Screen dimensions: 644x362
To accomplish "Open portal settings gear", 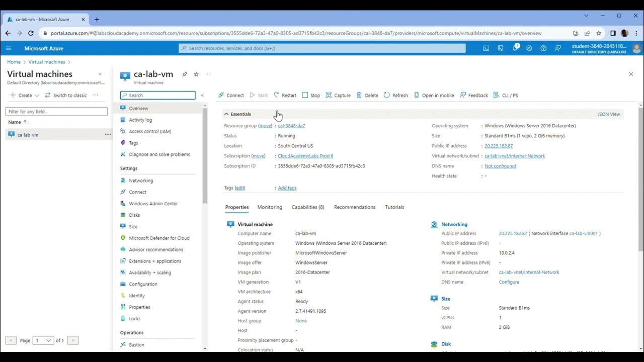I will point(529,48).
